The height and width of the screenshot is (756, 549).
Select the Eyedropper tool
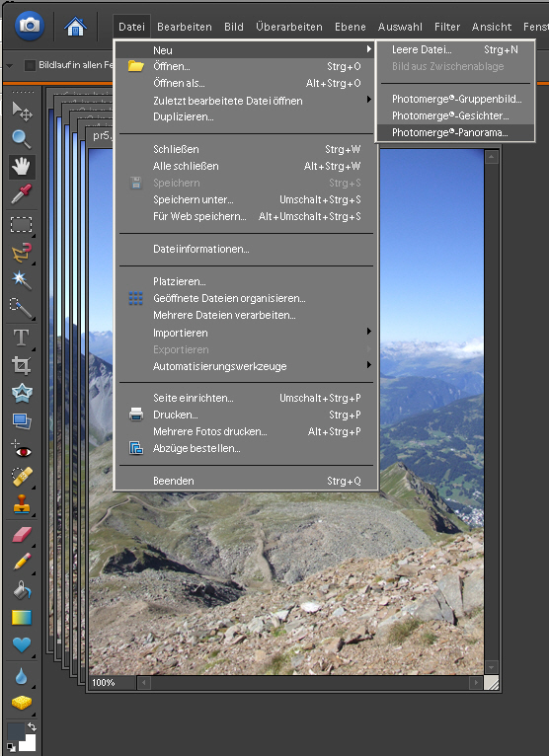(x=21, y=193)
